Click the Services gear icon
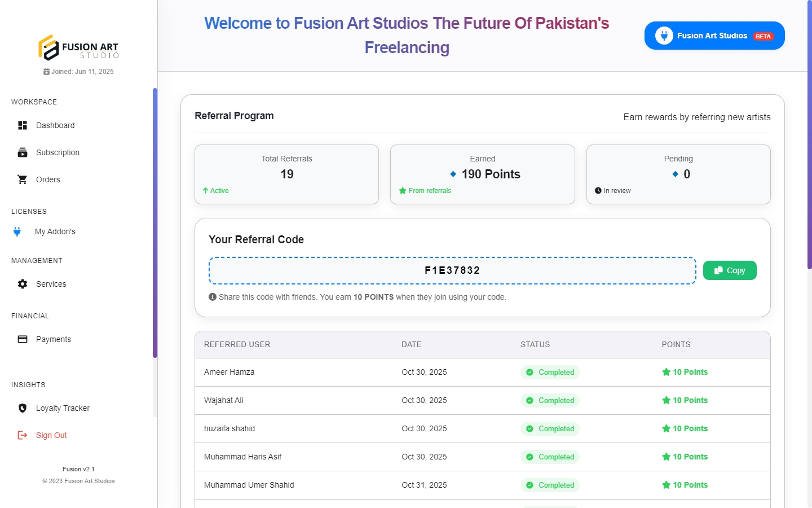Screen dimensions: 812x508 [x=23, y=284]
